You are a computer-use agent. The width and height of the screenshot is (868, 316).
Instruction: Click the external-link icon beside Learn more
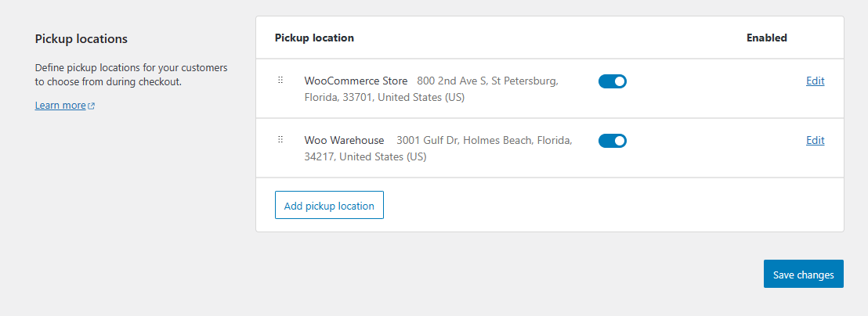point(92,106)
